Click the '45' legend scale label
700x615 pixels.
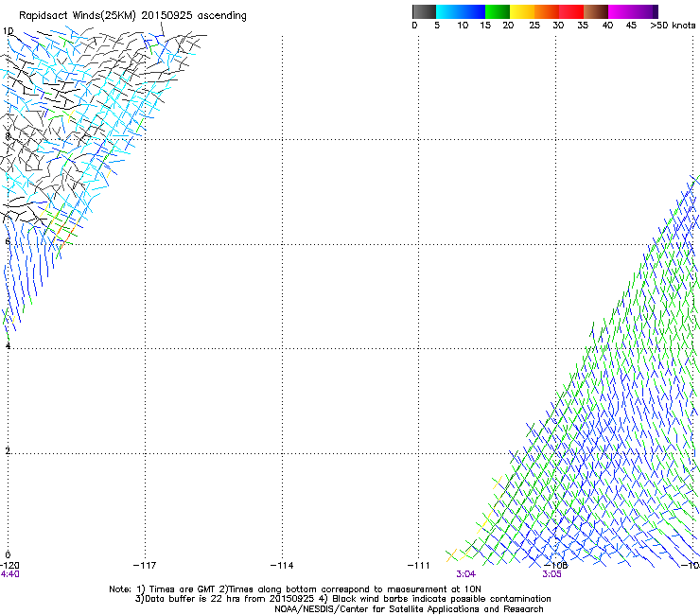tap(631, 26)
